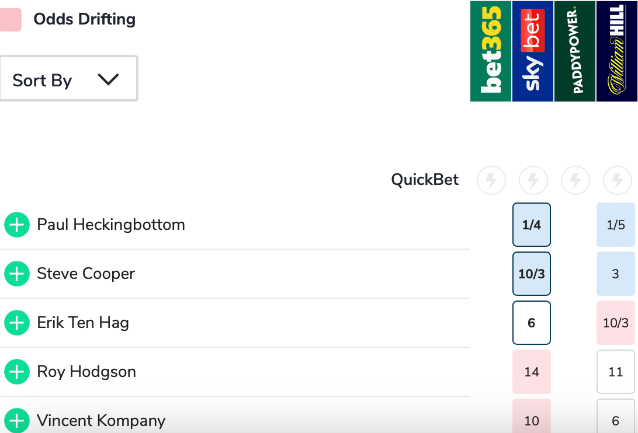Viewport: 638px width, 433px height.
Task: Select Erik Ten Hag odds of 6
Action: [x=532, y=323]
